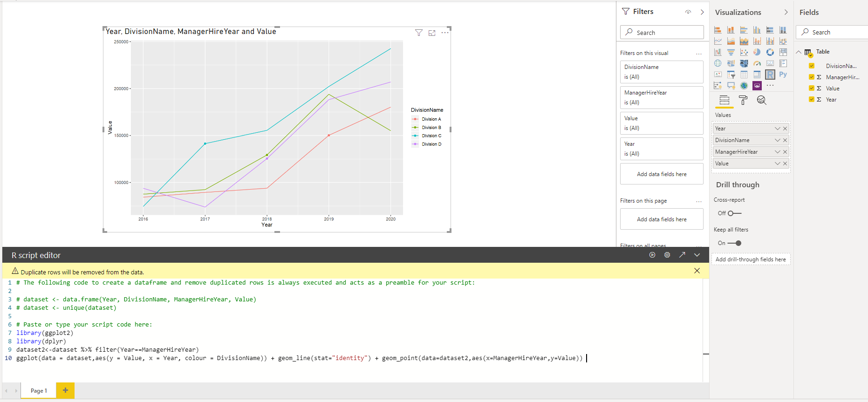The image size is (868, 402).
Task: Run the R script
Action: coord(652,255)
